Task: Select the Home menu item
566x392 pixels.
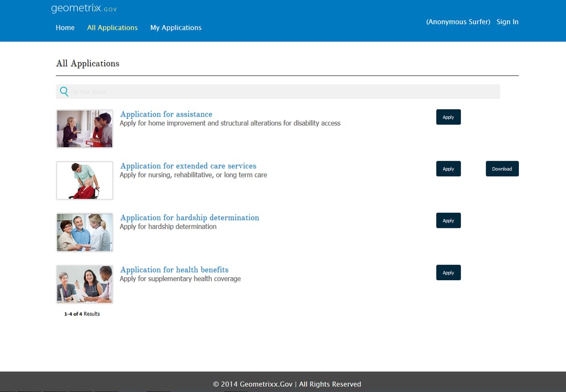Action: (65, 28)
